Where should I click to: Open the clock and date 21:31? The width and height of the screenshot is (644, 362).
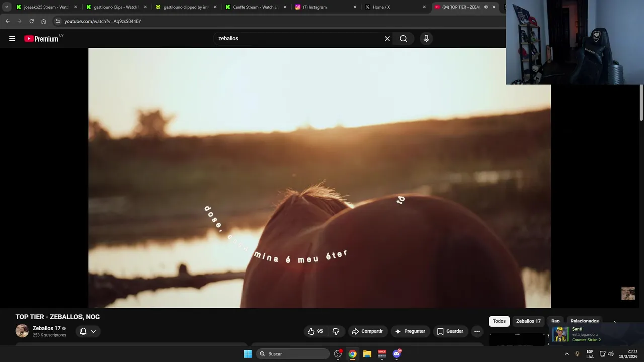(x=629, y=354)
